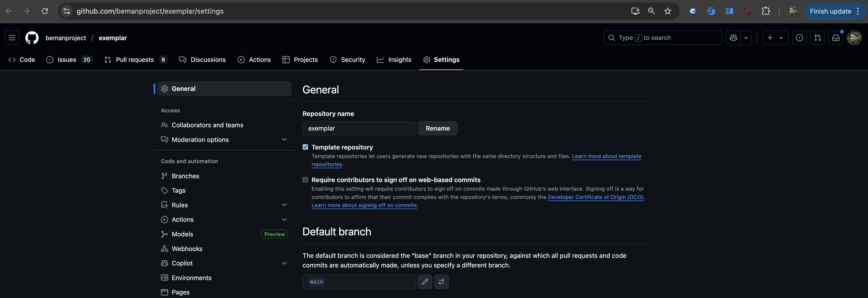
Task: Bookmark page with the star icon
Action: click(x=668, y=11)
